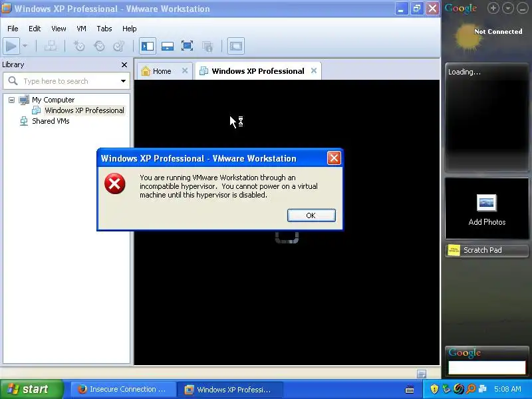This screenshot has width=532, height=399.
Task: Click the status bar icon at bottom right
Action: click(x=422, y=374)
